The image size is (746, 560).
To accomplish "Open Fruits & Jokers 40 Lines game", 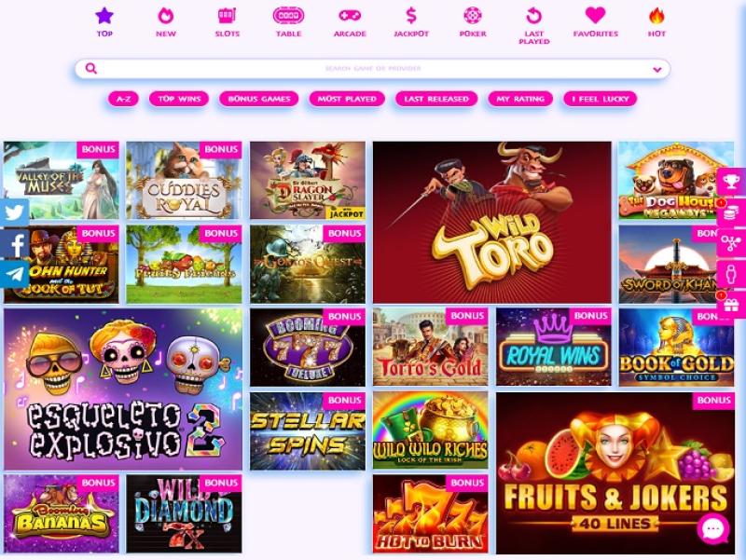I will coord(615,473).
